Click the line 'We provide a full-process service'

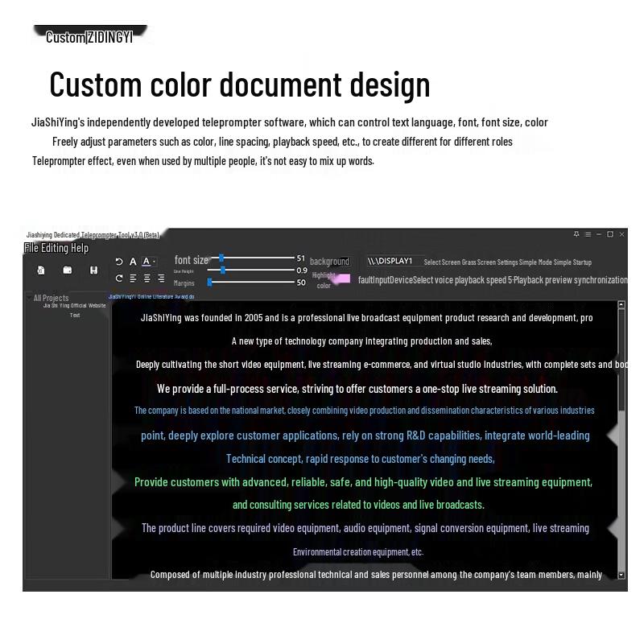pos(357,389)
